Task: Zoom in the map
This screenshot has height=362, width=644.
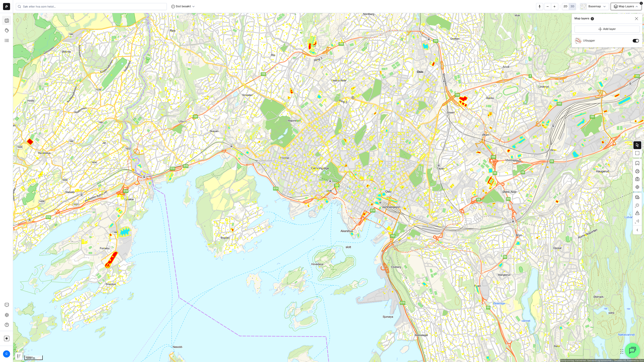Action: tap(554, 7)
